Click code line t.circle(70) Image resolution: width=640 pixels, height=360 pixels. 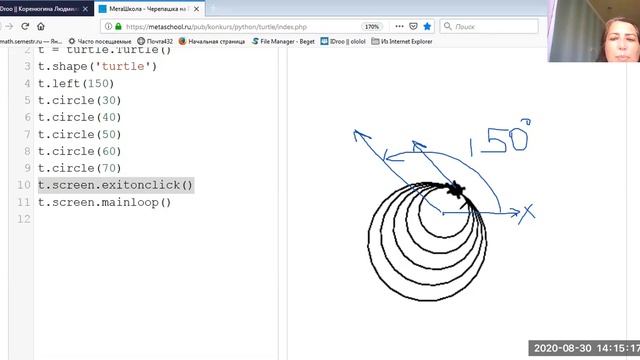[80, 168]
